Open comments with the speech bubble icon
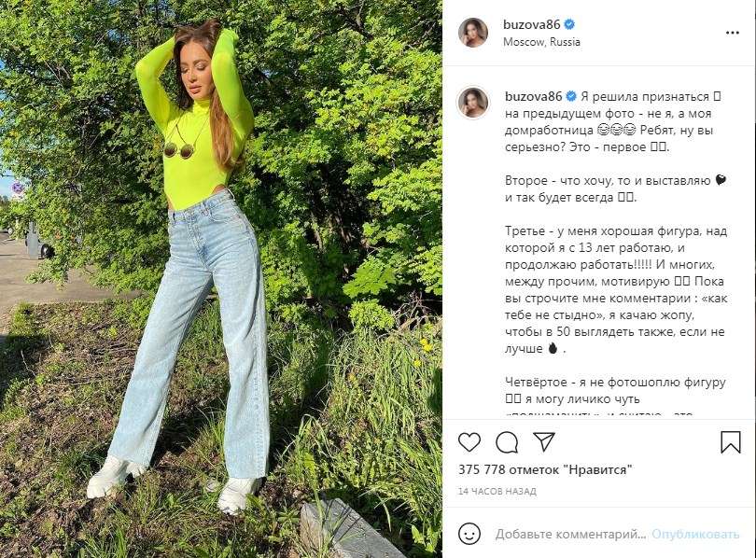Image resolution: width=756 pixels, height=558 pixels. click(507, 442)
